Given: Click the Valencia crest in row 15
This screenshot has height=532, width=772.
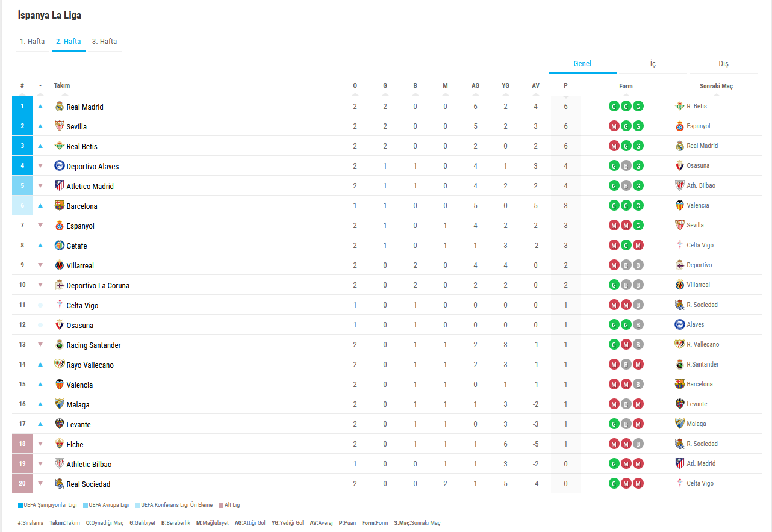Looking at the screenshot, I should coord(59,385).
